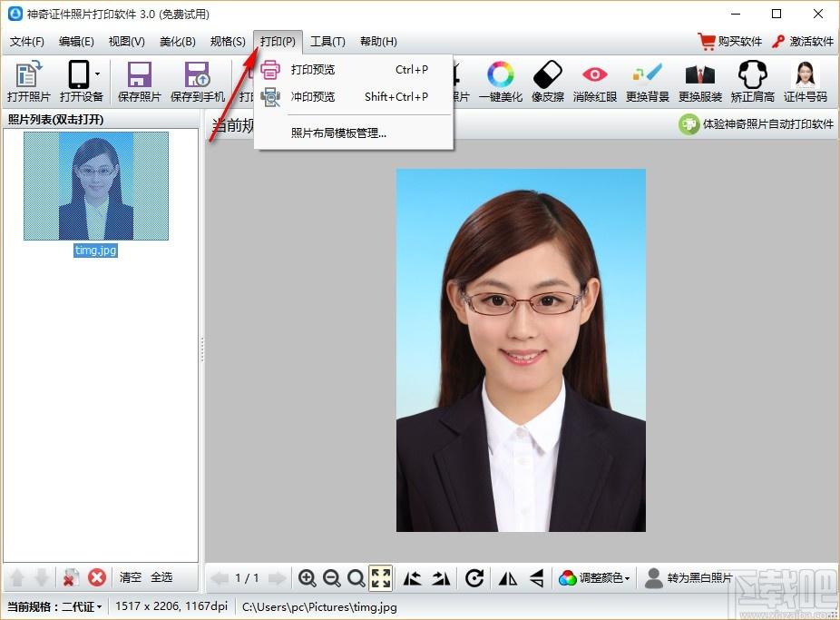
Task: Flip the photo horizontally
Action: point(508,577)
